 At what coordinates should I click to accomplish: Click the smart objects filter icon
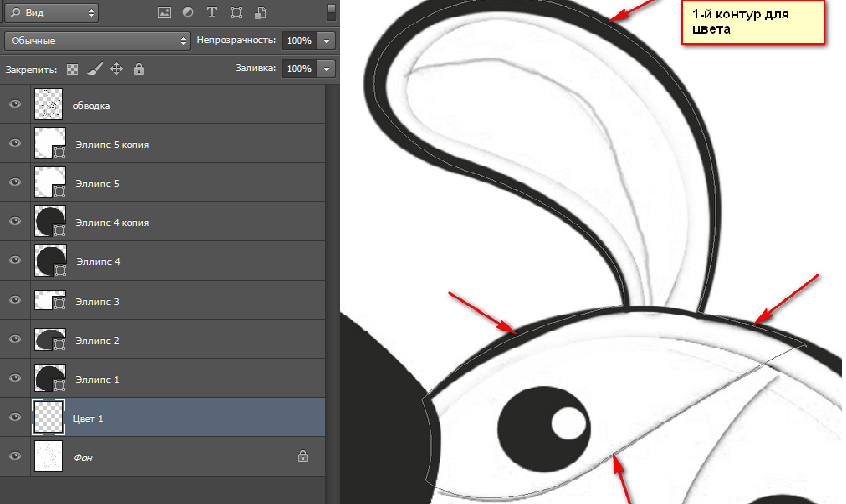coord(260,14)
